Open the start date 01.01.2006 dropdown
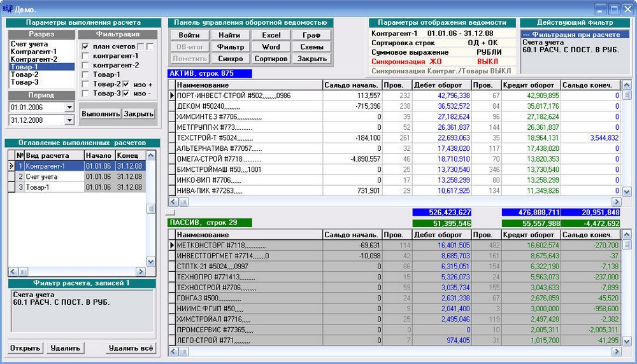The height and width of the screenshot is (364, 637). click(69, 108)
